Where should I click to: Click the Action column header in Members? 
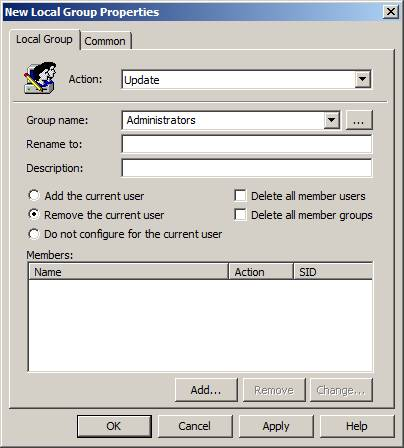point(261,272)
